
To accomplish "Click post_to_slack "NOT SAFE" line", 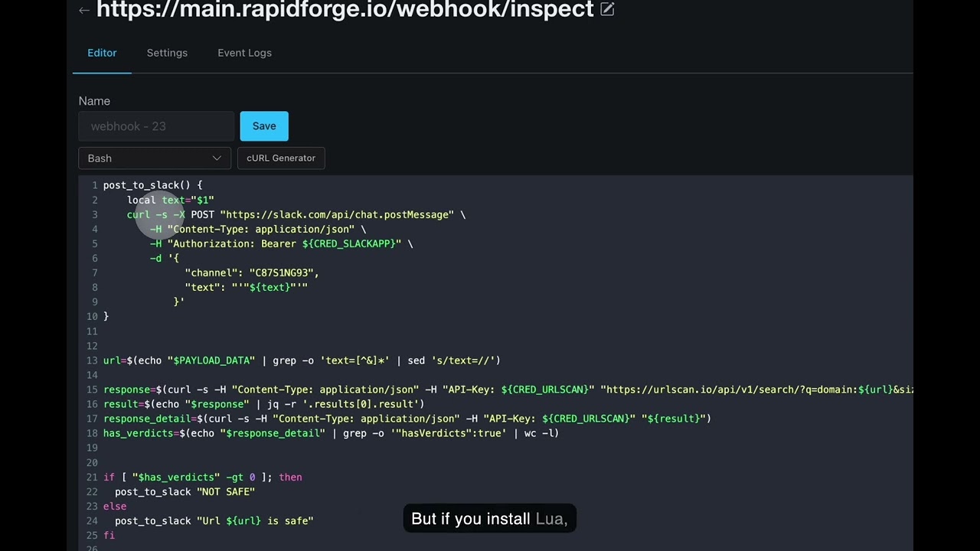I will tap(185, 492).
